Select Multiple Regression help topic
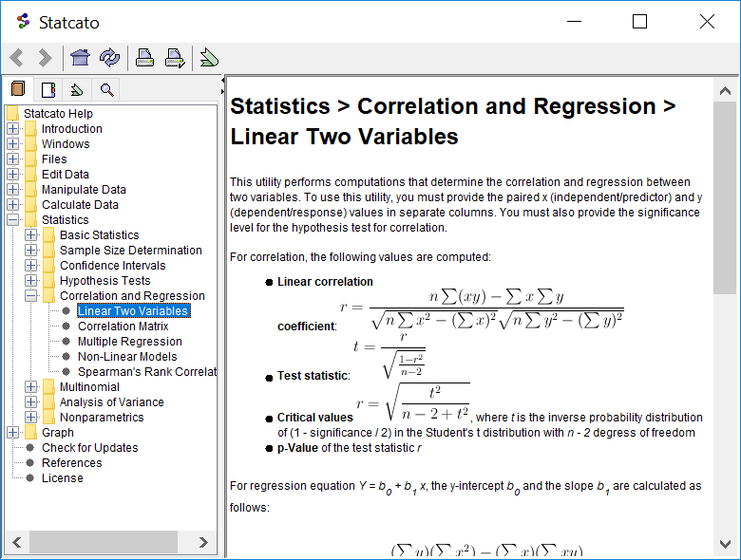The width and height of the screenshot is (741, 560). pyautogui.click(x=129, y=342)
